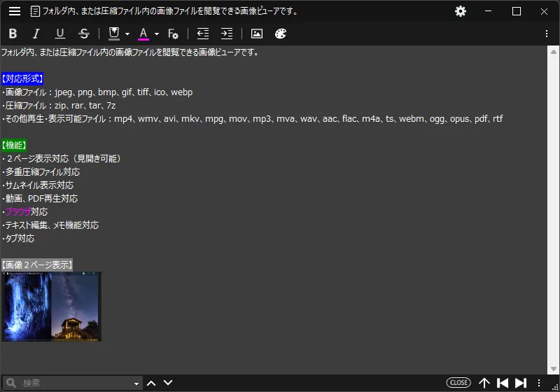Viewport: 560px width, 392px height.
Task: Expand the search history dropdown
Action: (x=136, y=384)
